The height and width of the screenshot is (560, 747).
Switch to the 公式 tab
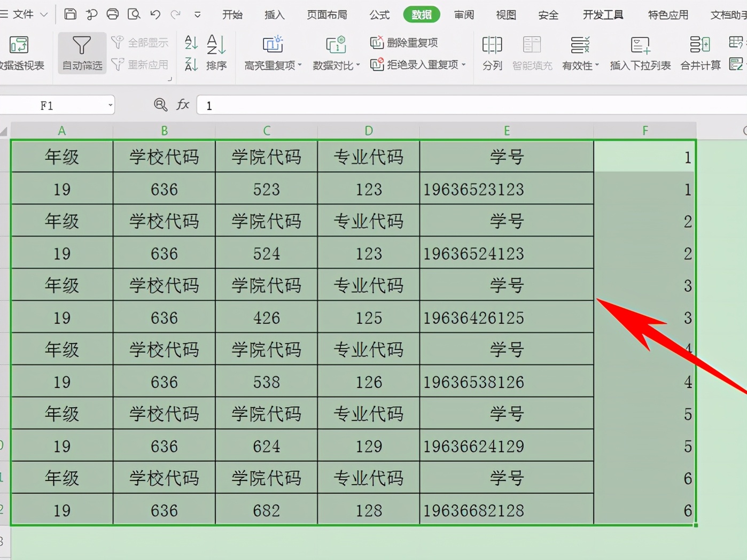pyautogui.click(x=379, y=15)
